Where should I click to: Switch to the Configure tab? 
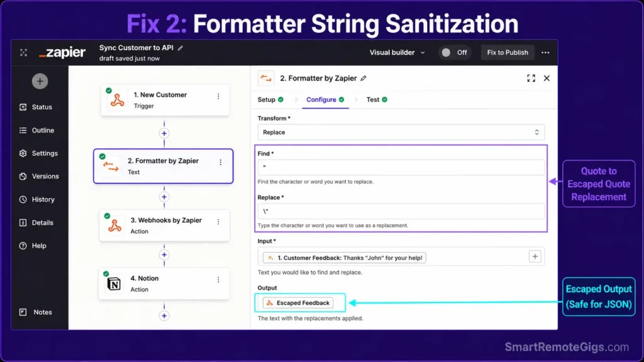325,100
